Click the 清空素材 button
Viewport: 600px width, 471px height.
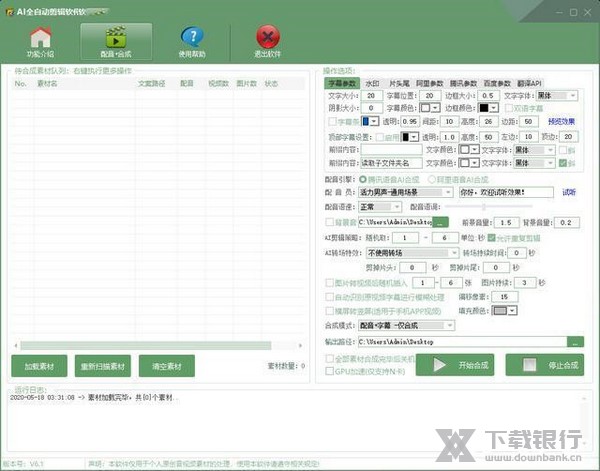point(166,366)
